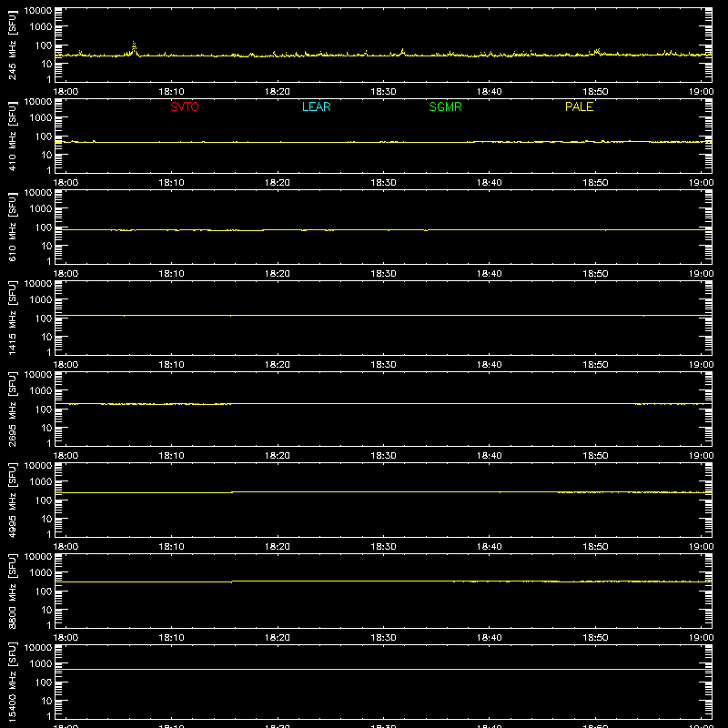Click the 10000 tick label of the 8800 MHz panel
Image resolution: width=728 pixels, height=728 pixels.
coord(38,557)
